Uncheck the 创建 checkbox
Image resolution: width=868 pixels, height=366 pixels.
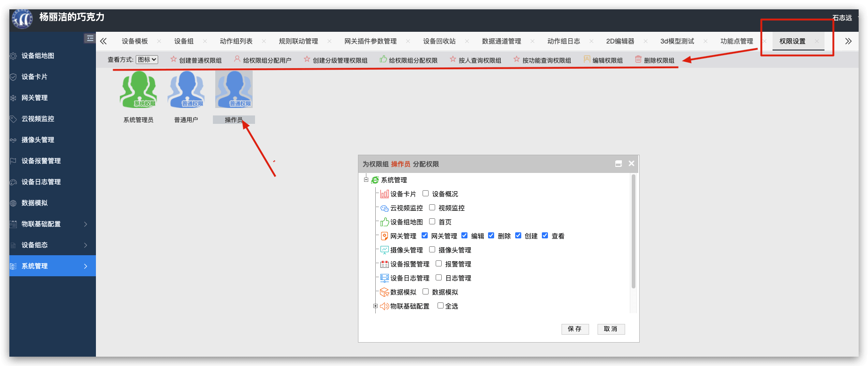[518, 236]
